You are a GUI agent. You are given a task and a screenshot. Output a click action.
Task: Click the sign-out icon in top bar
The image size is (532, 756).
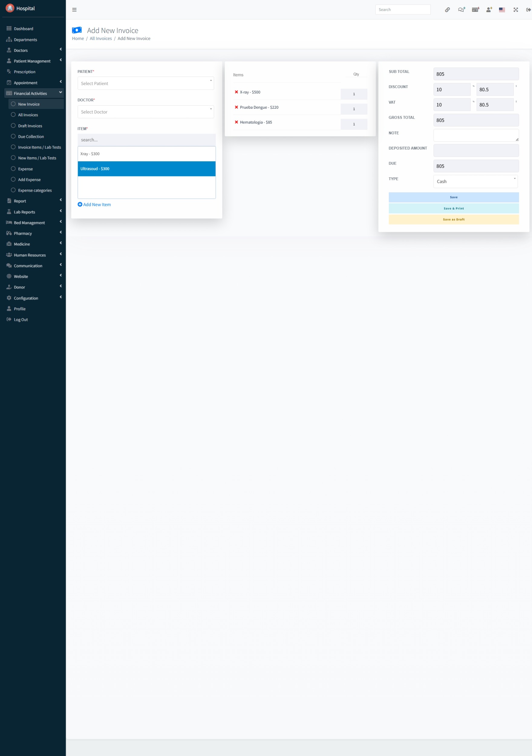pyautogui.click(x=528, y=10)
